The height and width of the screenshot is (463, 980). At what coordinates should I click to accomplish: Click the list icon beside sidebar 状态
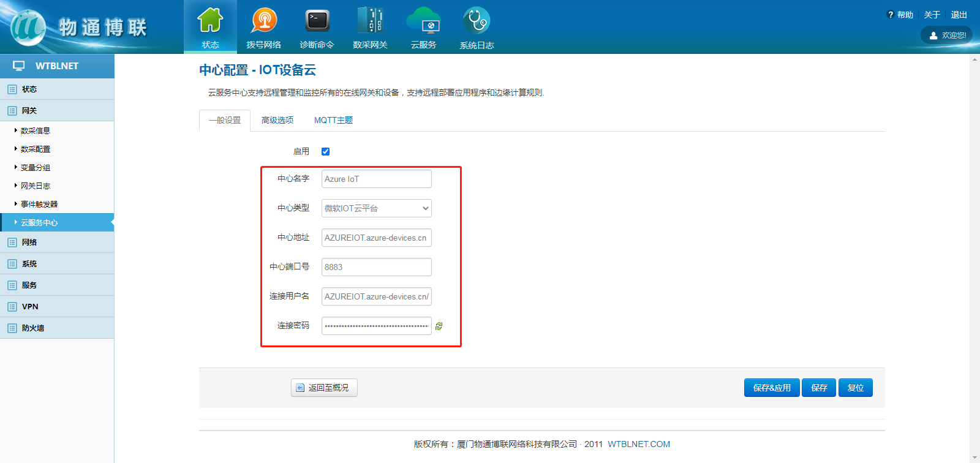(12, 89)
